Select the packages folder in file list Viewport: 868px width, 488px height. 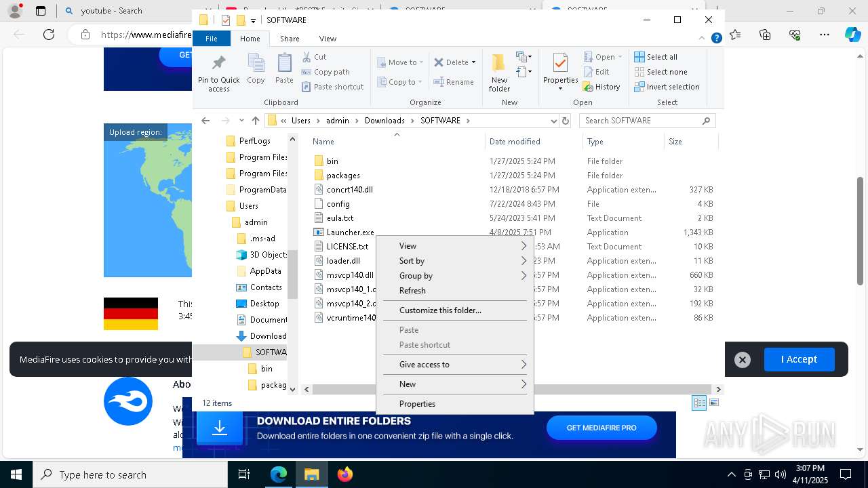[x=343, y=176]
